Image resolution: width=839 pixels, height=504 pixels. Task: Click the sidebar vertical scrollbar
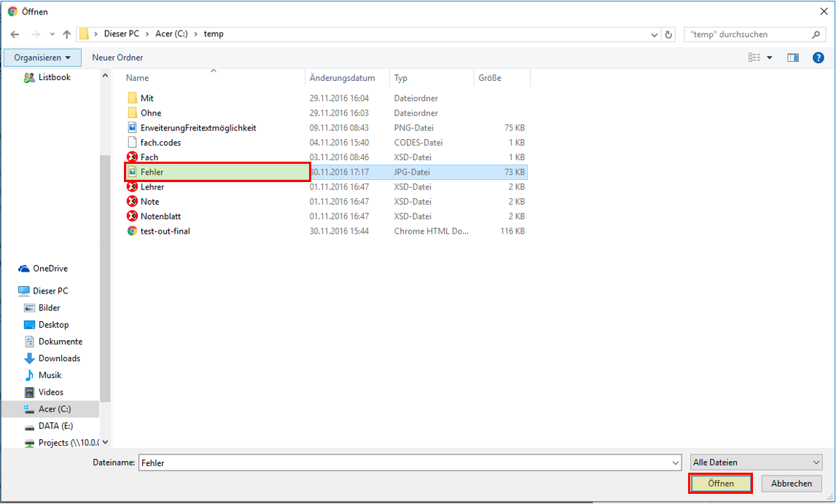[x=105, y=277]
